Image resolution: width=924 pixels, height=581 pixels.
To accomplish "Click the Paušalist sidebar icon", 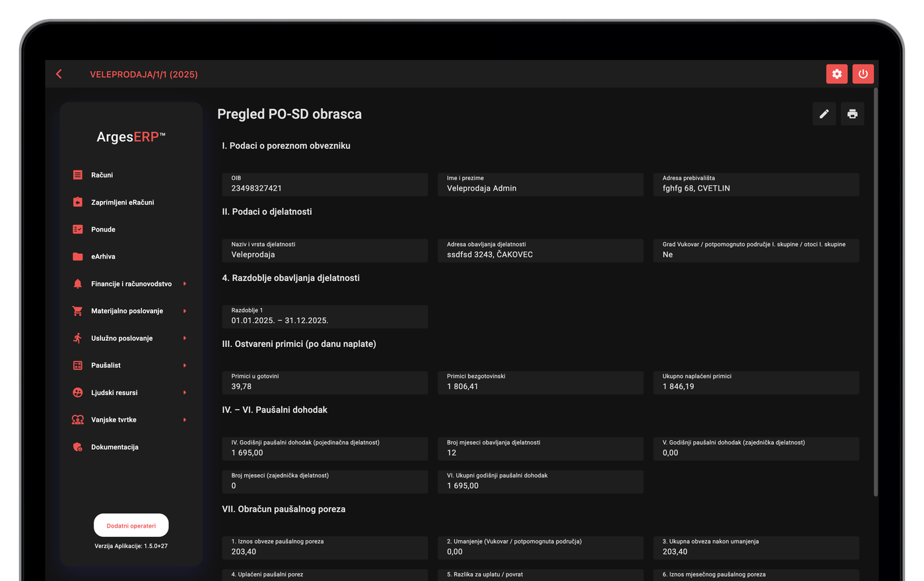I will coord(78,365).
